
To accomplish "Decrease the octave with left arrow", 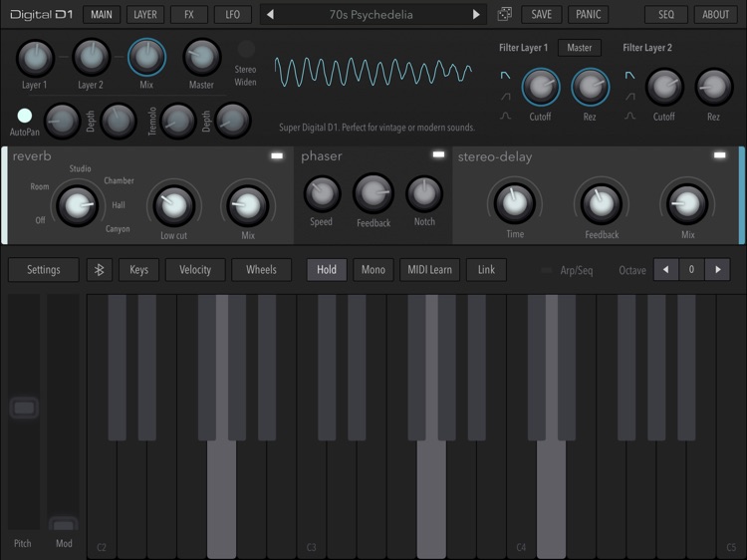I will pos(665,270).
